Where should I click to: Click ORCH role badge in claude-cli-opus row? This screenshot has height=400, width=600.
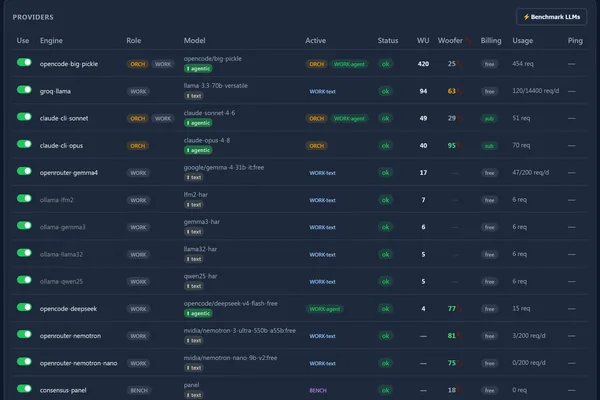tap(137, 146)
